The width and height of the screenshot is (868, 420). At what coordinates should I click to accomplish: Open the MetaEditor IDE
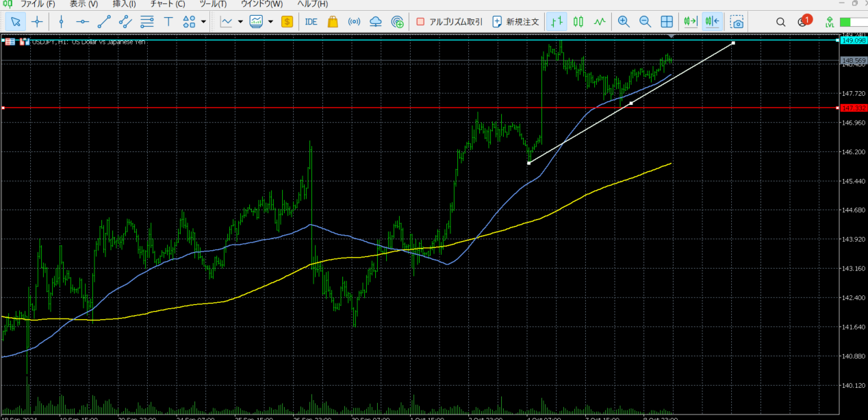(311, 21)
